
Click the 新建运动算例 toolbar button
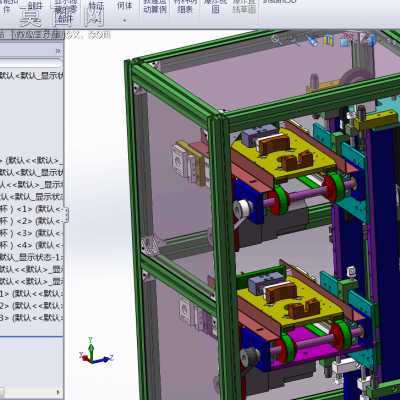(155, 7)
